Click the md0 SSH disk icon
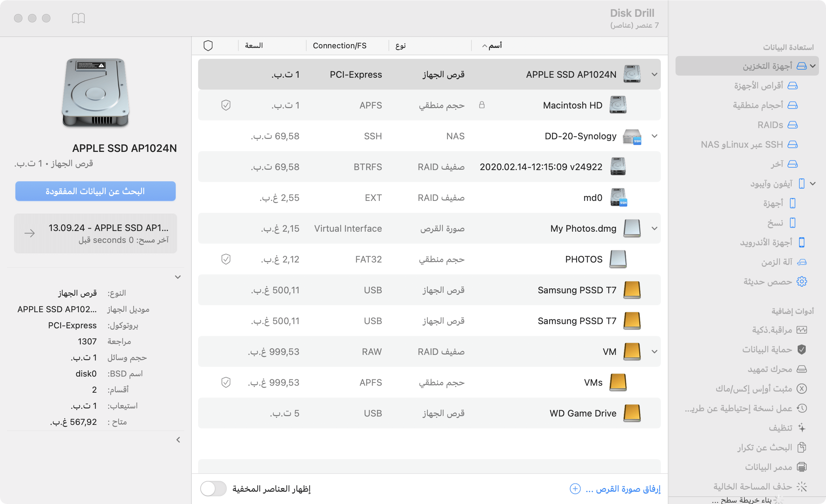This screenshot has height=504, width=826. 618,197
